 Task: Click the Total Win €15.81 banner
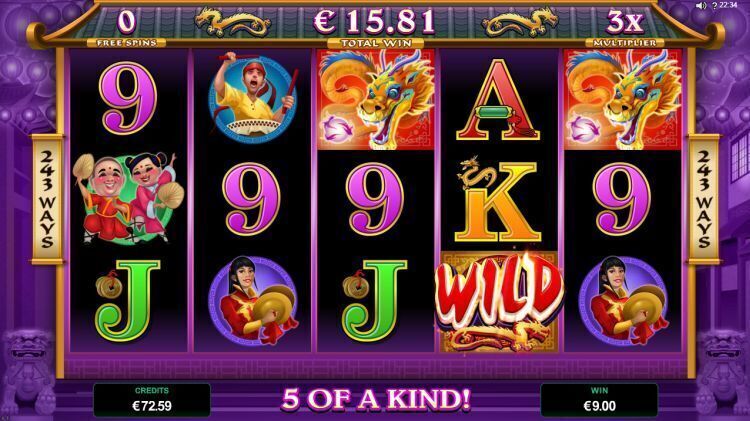pyautogui.click(x=375, y=26)
